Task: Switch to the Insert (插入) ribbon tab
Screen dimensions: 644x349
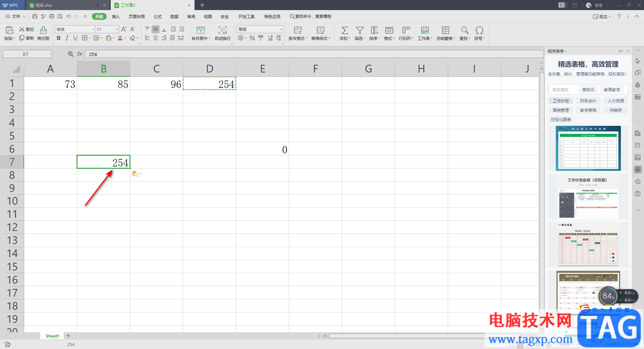Action: pos(116,16)
